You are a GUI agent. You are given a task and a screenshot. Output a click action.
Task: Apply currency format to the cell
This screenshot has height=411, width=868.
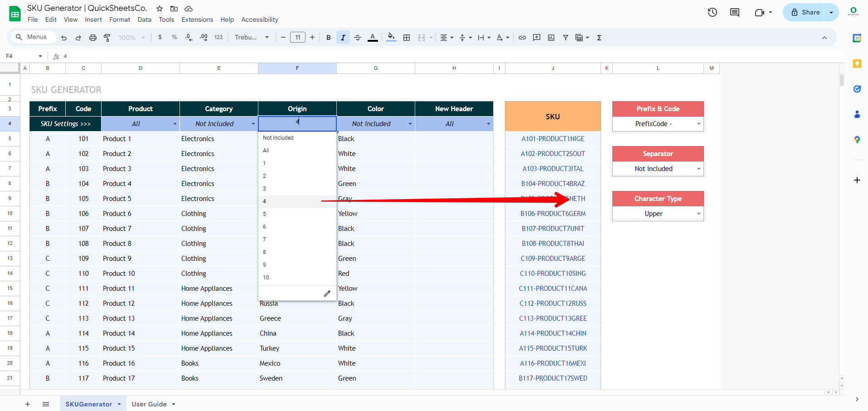(x=160, y=37)
